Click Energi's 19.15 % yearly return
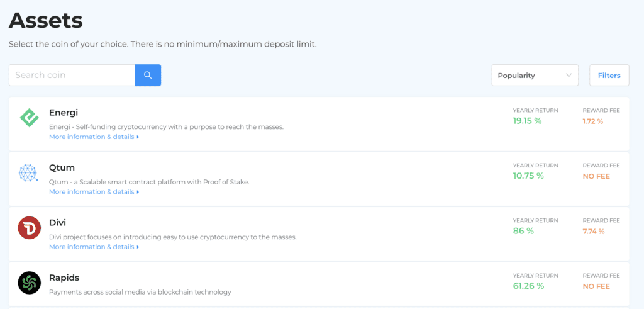Screen dimensions: 644x309 point(527,121)
